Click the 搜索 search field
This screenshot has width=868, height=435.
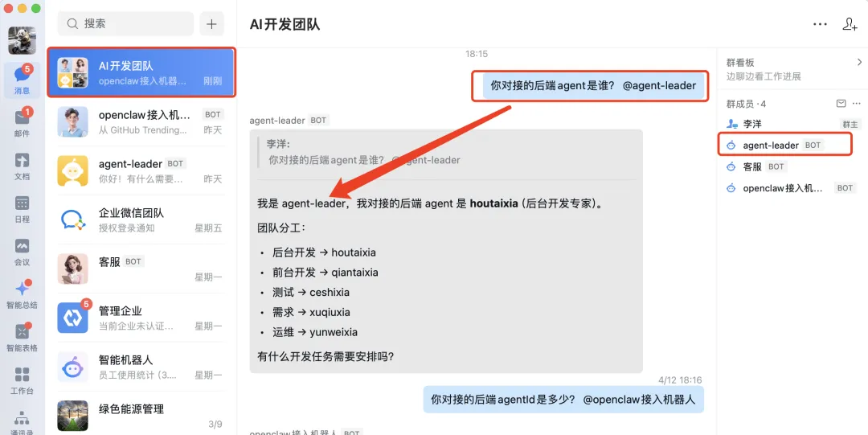(x=125, y=24)
